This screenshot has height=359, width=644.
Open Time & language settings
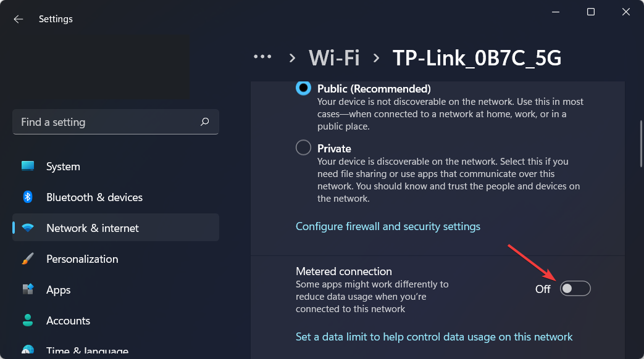87,351
